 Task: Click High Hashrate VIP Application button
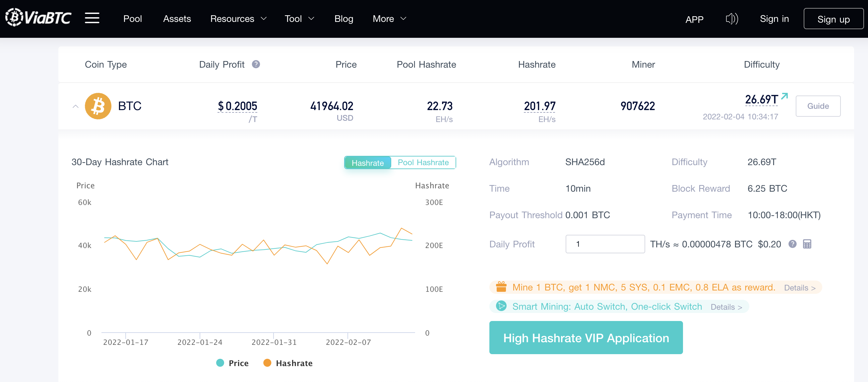coord(586,338)
